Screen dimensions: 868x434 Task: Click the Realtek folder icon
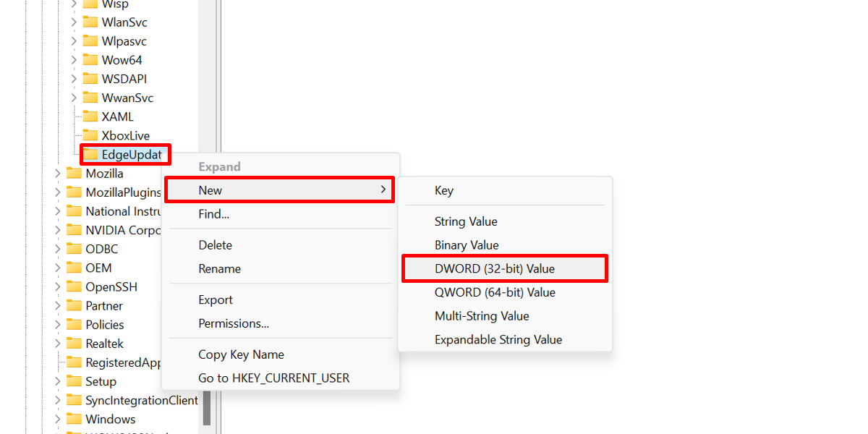75,343
